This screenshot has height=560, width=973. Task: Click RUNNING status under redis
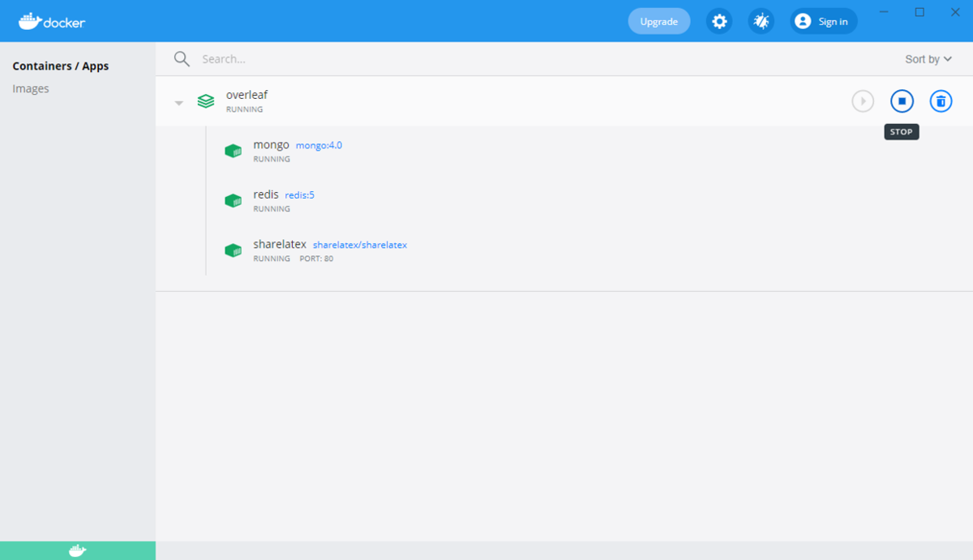pos(272,209)
